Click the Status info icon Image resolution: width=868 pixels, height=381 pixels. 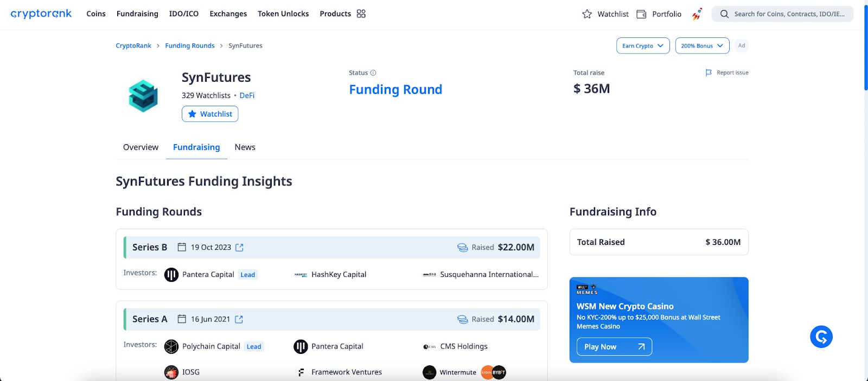tap(373, 73)
